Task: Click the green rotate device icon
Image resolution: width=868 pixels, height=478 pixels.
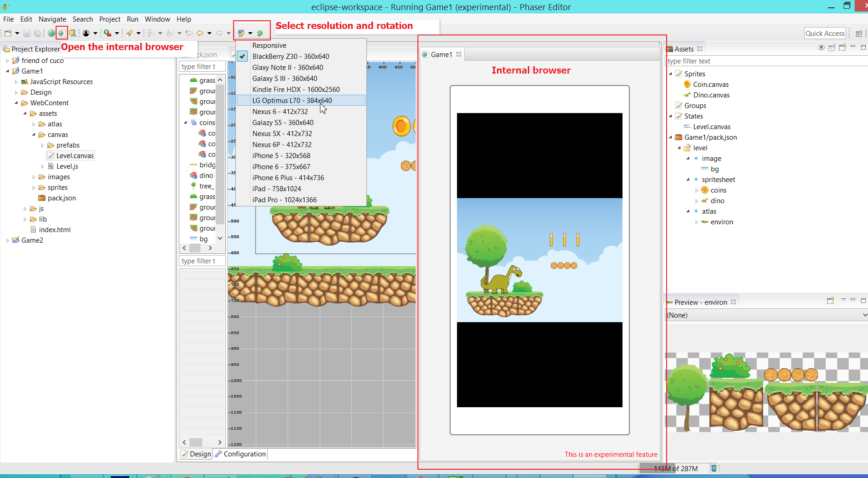Action: click(x=260, y=33)
